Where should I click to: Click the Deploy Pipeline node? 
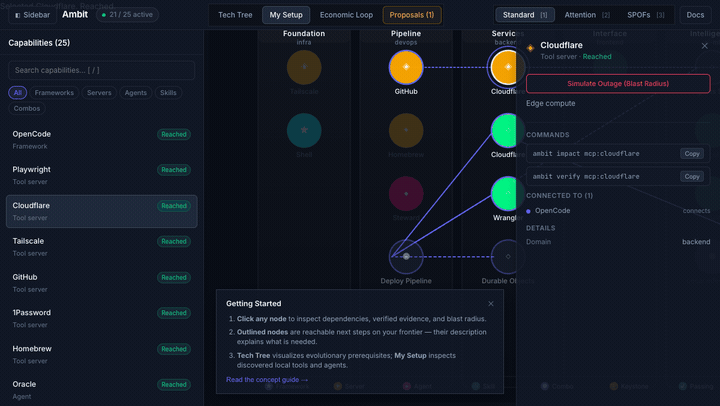pyautogui.click(x=406, y=256)
